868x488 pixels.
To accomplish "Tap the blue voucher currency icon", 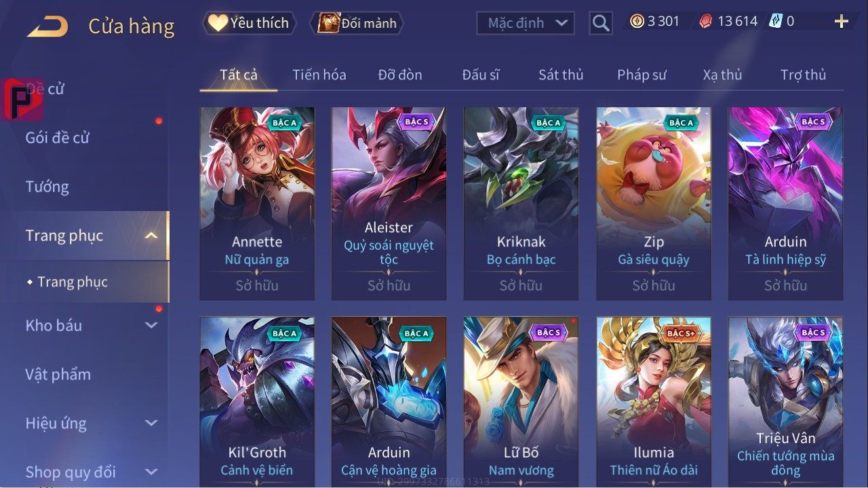I will 776,21.
